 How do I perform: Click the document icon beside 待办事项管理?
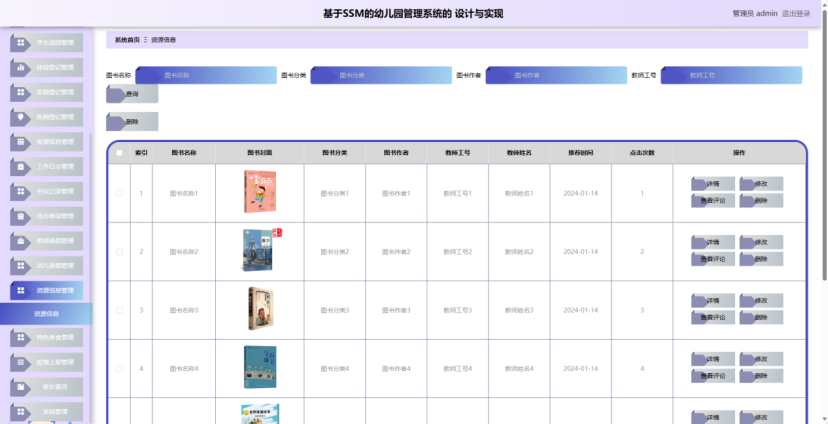coord(21,216)
